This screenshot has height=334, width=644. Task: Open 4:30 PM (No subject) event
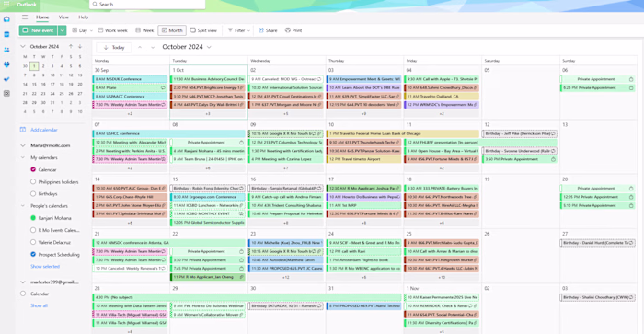(x=247, y=297)
